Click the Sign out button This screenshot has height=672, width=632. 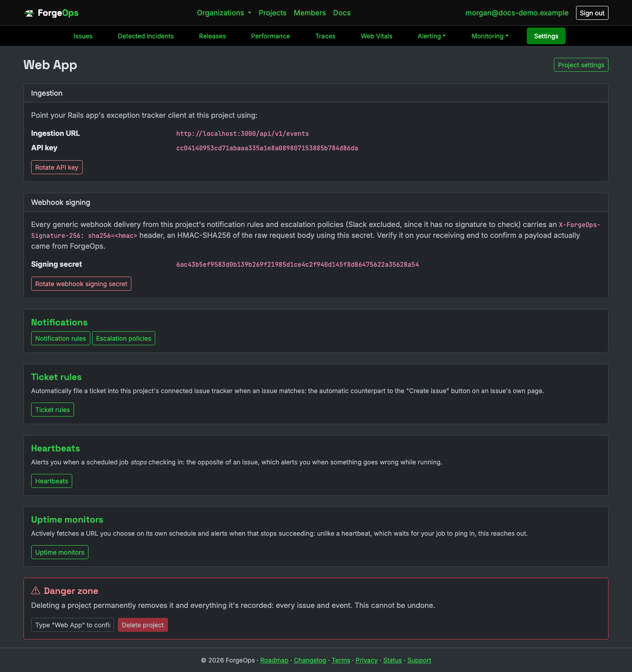tap(592, 13)
